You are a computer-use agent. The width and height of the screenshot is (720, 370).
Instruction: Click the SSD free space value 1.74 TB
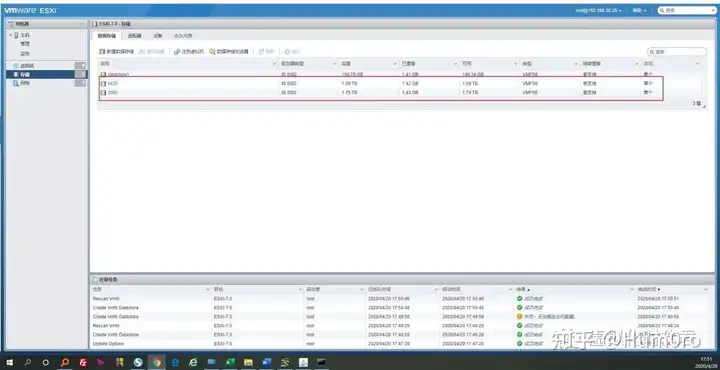click(470, 93)
